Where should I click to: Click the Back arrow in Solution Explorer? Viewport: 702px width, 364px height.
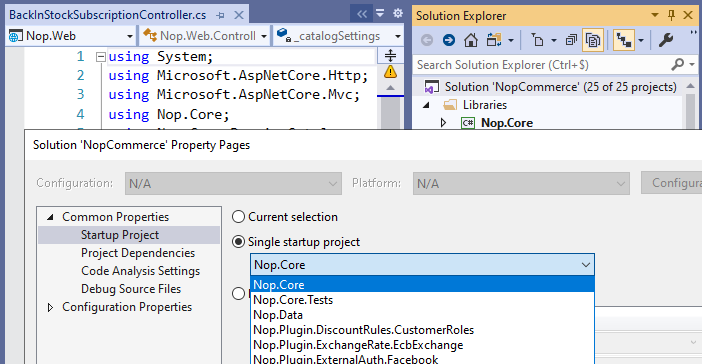tap(427, 40)
